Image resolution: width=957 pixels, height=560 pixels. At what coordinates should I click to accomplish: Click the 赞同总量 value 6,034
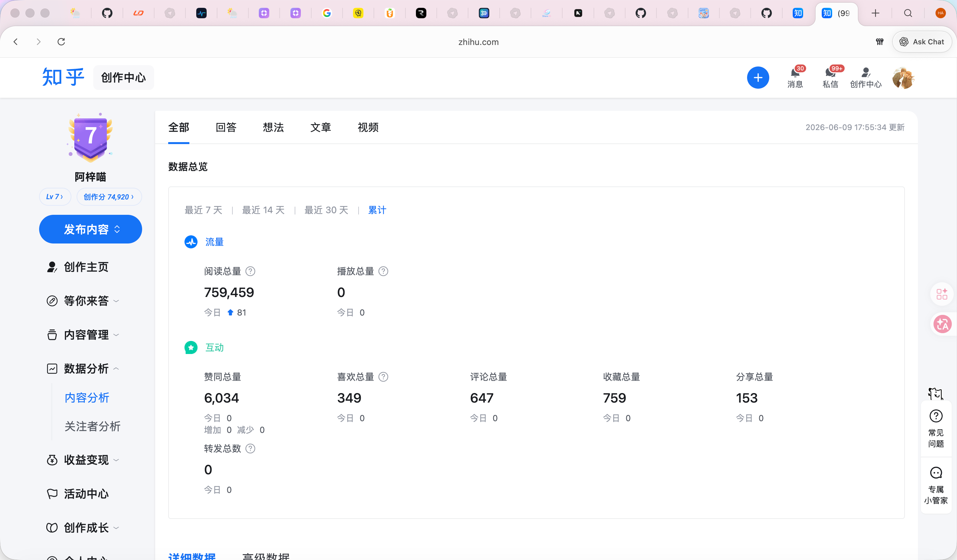pos(221,397)
